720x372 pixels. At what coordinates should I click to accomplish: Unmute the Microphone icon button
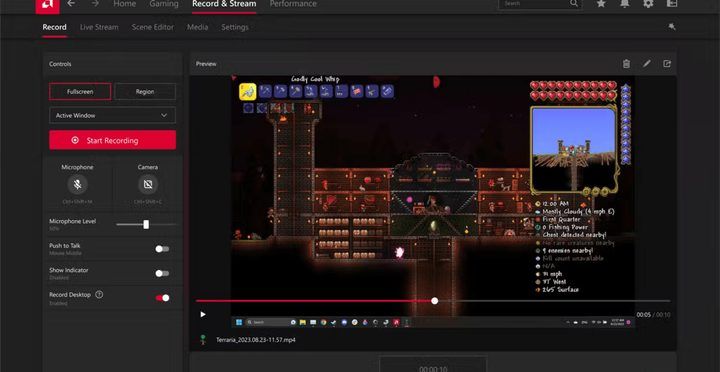(78, 184)
